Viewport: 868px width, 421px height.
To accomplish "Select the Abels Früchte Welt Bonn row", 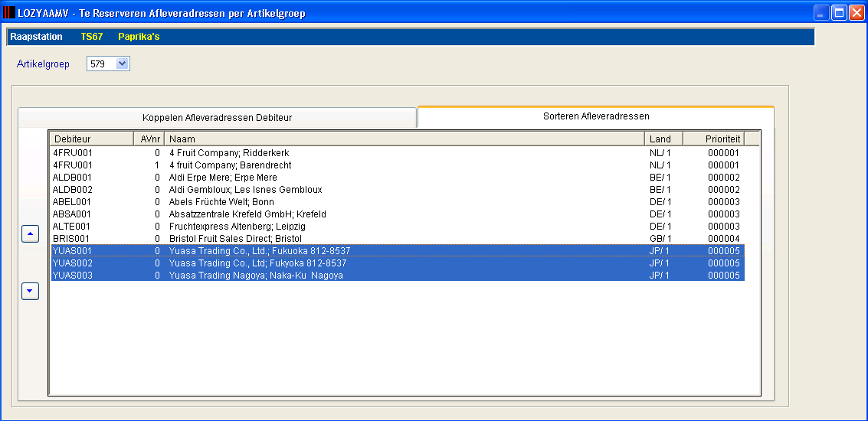I will [x=398, y=201].
